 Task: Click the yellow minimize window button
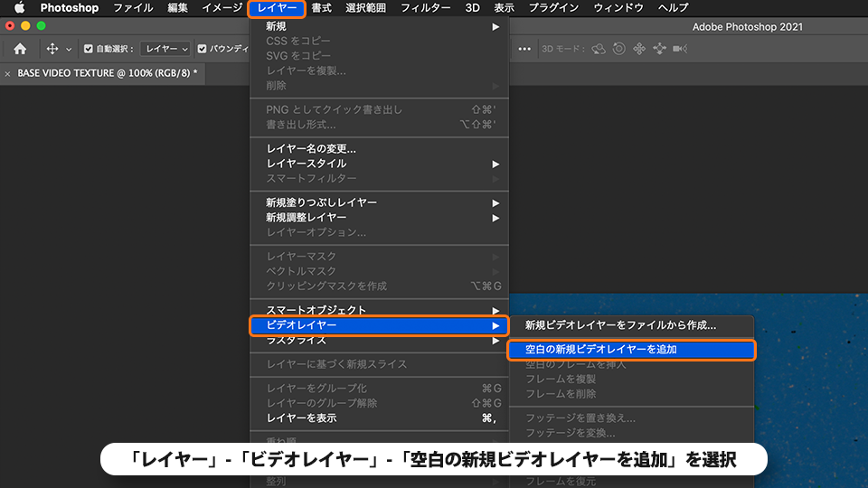click(x=25, y=26)
